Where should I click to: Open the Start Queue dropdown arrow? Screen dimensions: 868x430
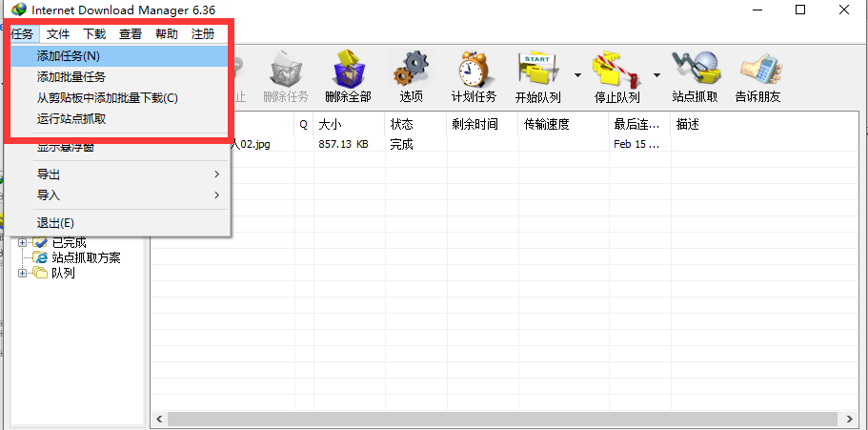(x=577, y=74)
